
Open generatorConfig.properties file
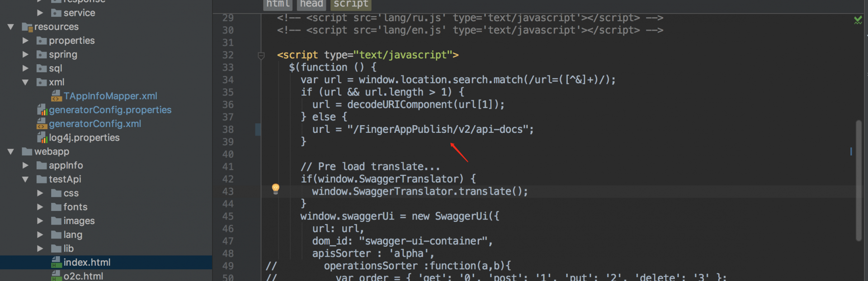110,110
